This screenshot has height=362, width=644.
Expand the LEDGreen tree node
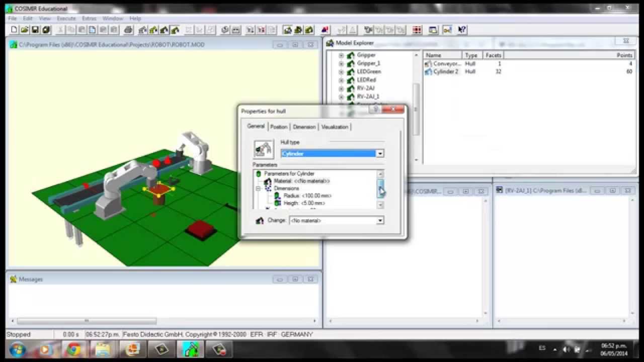click(x=341, y=72)
